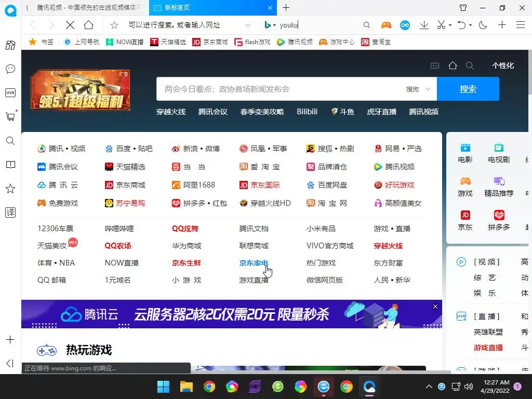Image resolution: width=532 pixels, height=399 pixels.
Task: Select the 新标签页 tab
Action: click(x=212, y=7)
